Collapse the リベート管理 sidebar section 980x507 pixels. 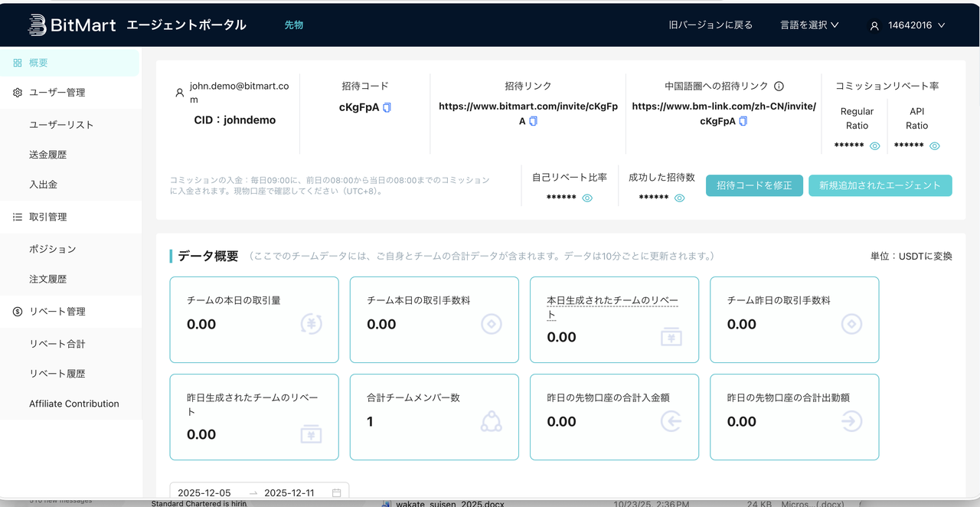pyautogui.click(x=70, y=312)
